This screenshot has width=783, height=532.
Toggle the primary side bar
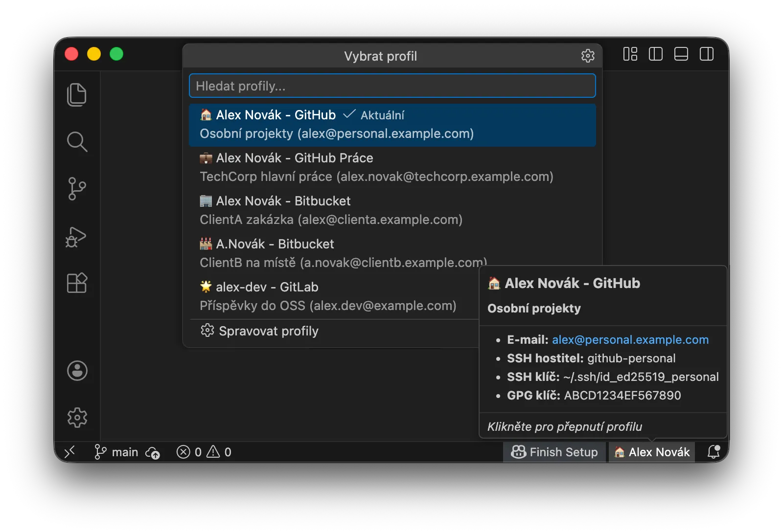(x=656, y=54)
